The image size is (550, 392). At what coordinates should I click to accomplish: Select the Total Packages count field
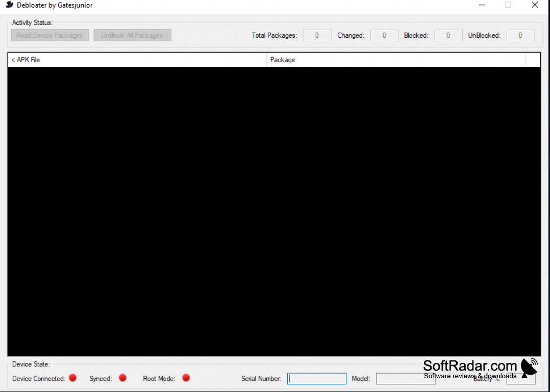(317, 35)
